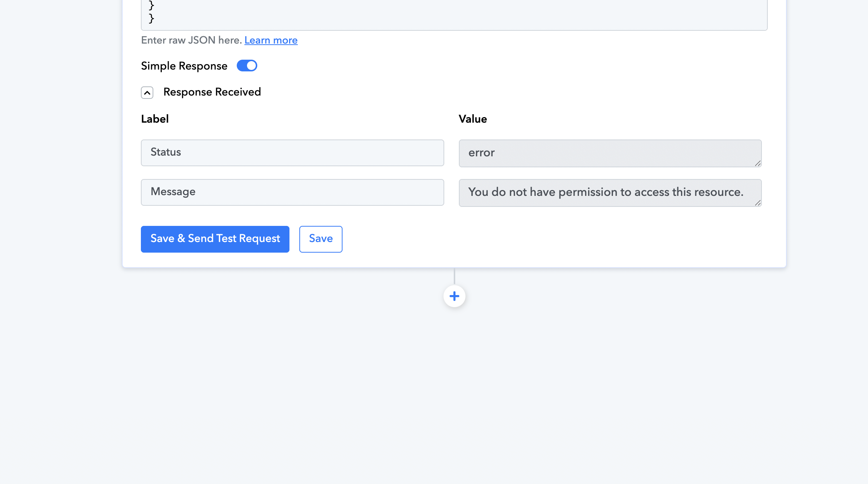Image resolution: width=868 pixels, height=484 pixels.
Task: Click the Response Received heading text
Action: tap(212, 92)
